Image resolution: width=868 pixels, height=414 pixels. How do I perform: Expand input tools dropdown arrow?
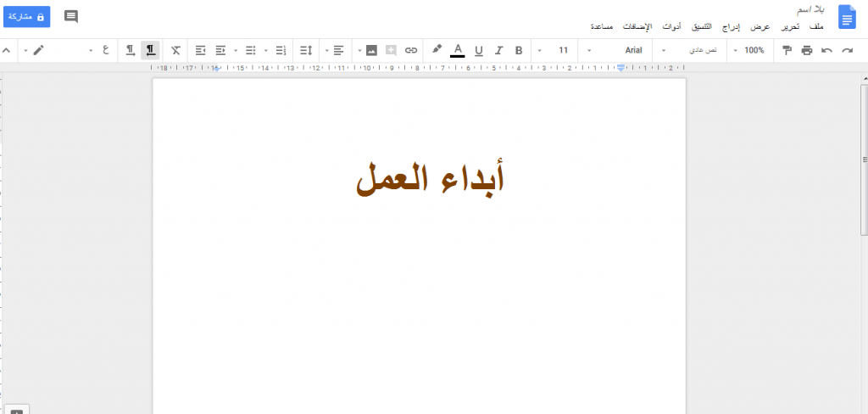(91, 51)
